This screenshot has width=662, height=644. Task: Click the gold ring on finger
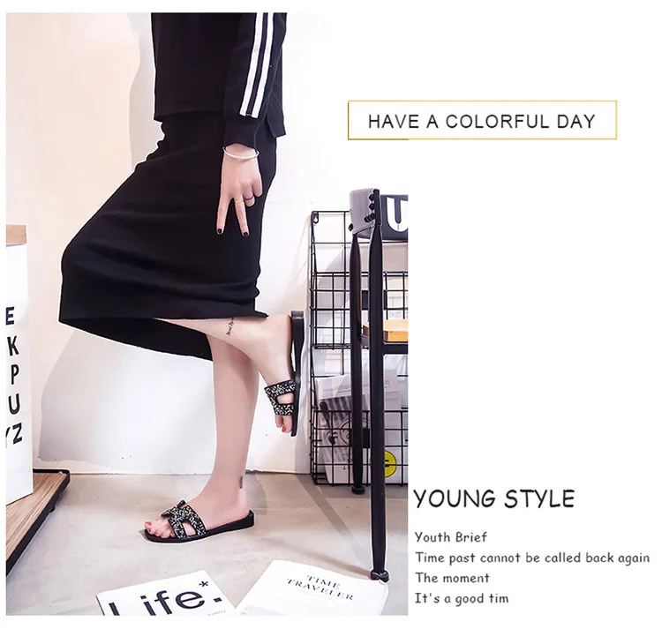tap(239, 203)
